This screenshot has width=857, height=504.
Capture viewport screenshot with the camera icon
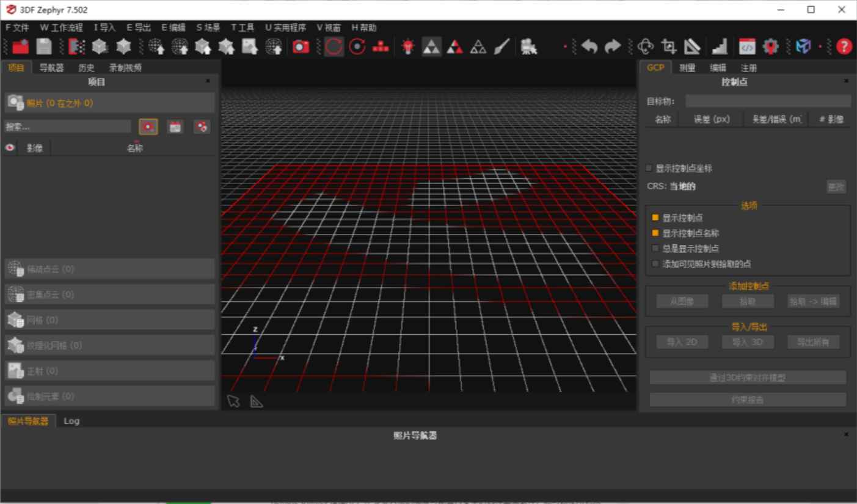coord(301,46)
